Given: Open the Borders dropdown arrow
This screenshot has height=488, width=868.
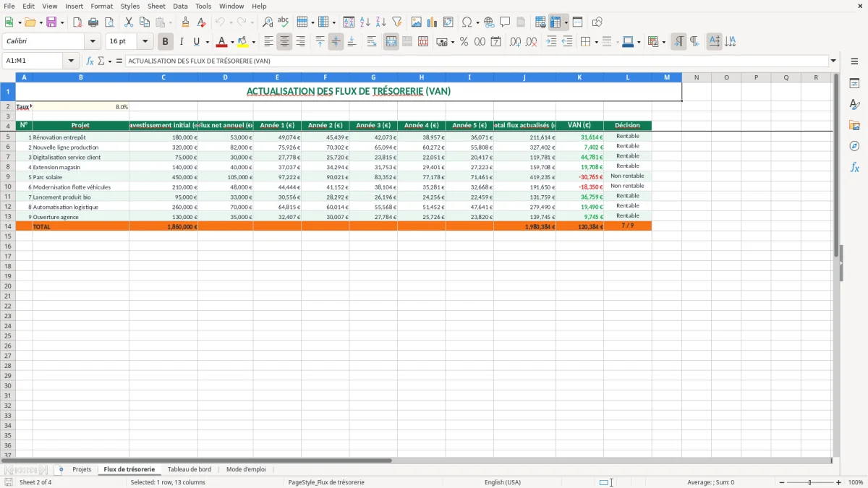Looking at the screenshot, I should pyautogui.click(x=596, y=42).
